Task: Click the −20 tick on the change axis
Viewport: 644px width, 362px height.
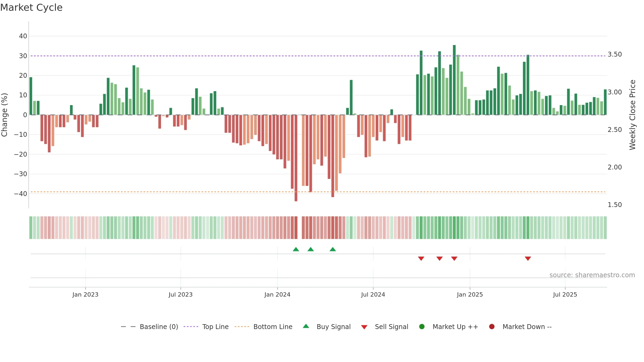Action: click(x=21, y=154)
